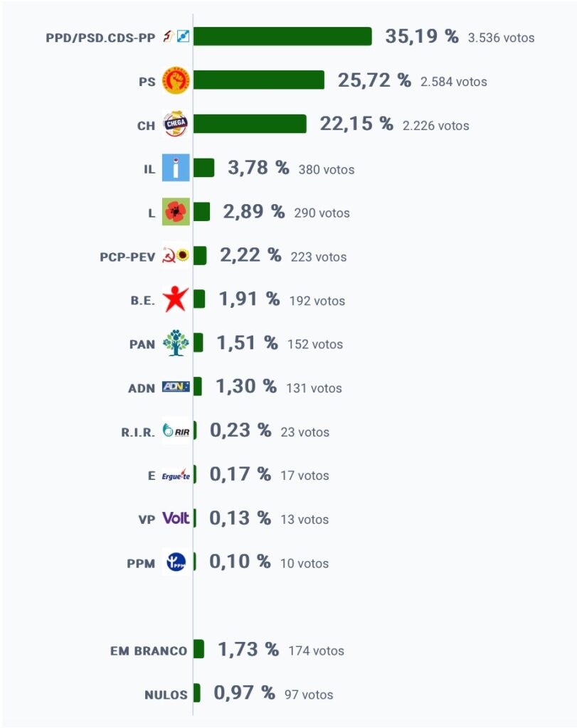
Task: Select the IL blue logo icon
Action: (176, 168)
